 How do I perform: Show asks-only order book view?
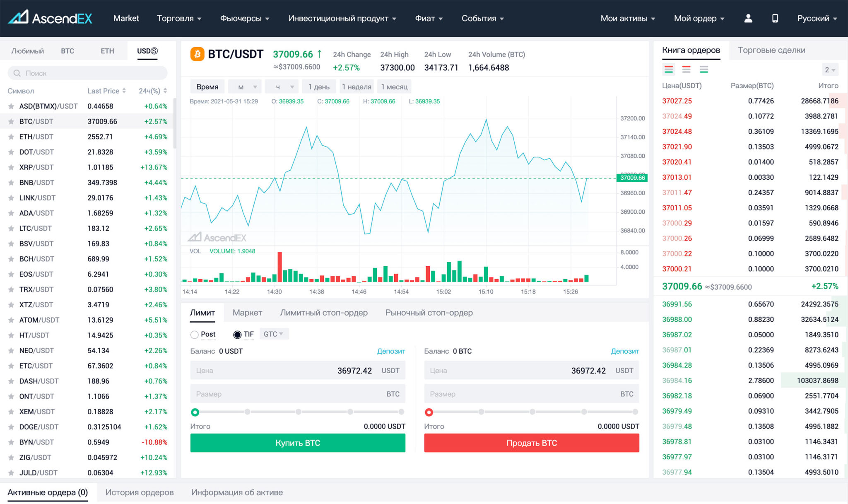click(x=686, y=70)
